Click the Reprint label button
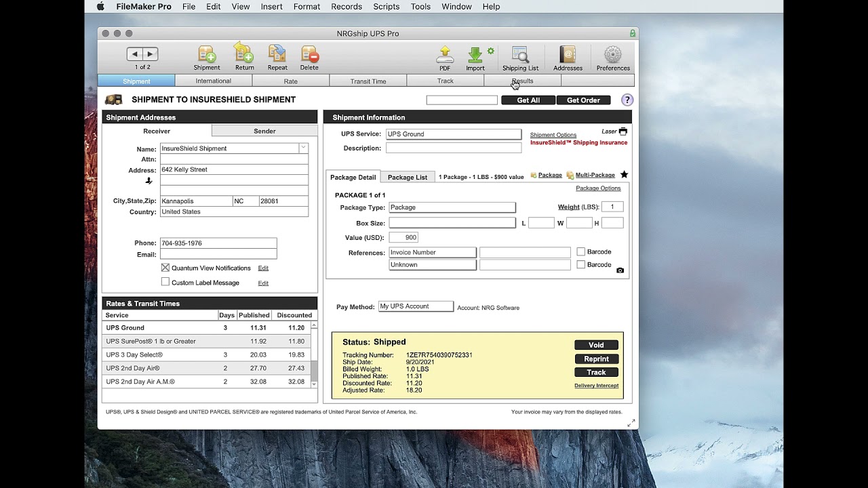The height and width of the screenshot is (488, 868). tap(596, 359)
